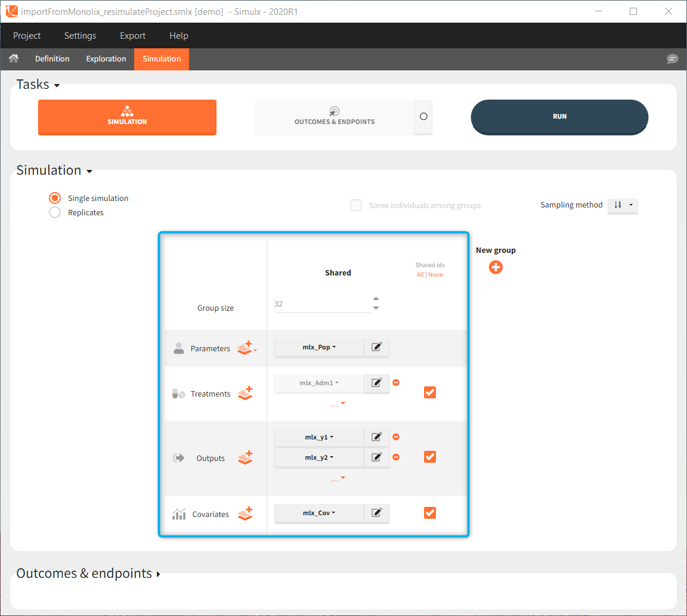
Task: Add a New group with the plus icon
Action: pos(496,267)
